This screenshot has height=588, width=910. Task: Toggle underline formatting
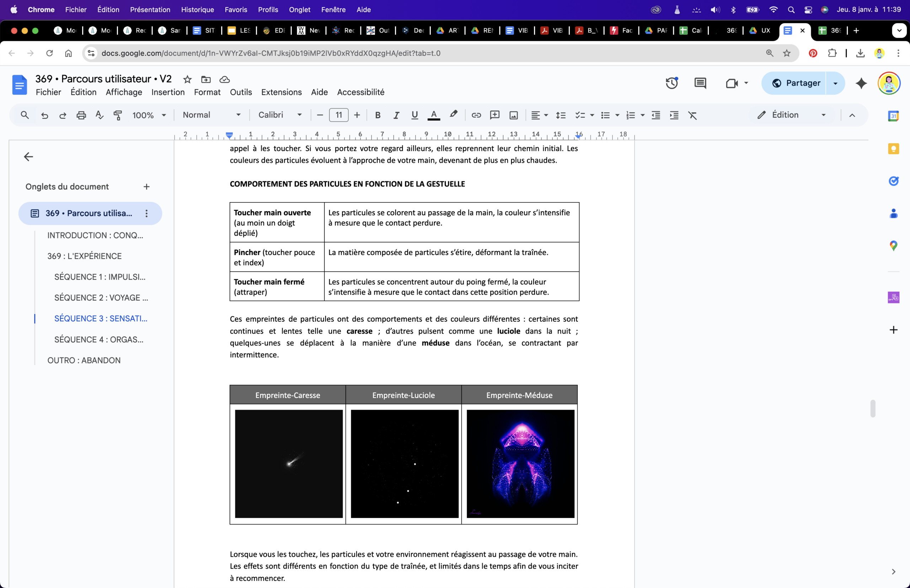click(414, 115)
